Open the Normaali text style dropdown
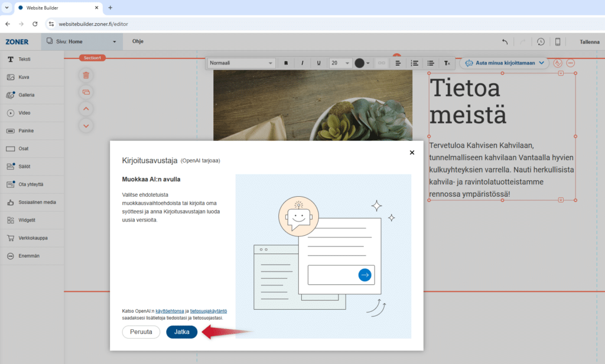This screenshot has height=364, width=605. pyautogui.click(x=242, y=63)
